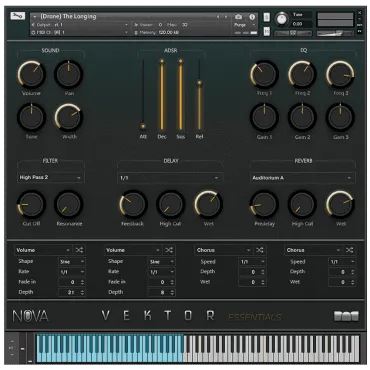Click the second Chorus Wet stepper
370x370 pixels.
coord(342,282)
